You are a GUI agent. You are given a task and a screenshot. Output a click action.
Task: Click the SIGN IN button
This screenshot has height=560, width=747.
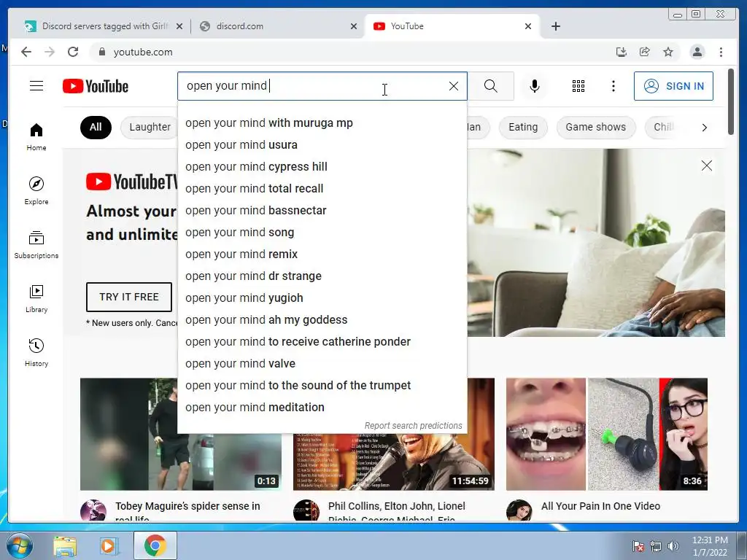tap(673, 86)
